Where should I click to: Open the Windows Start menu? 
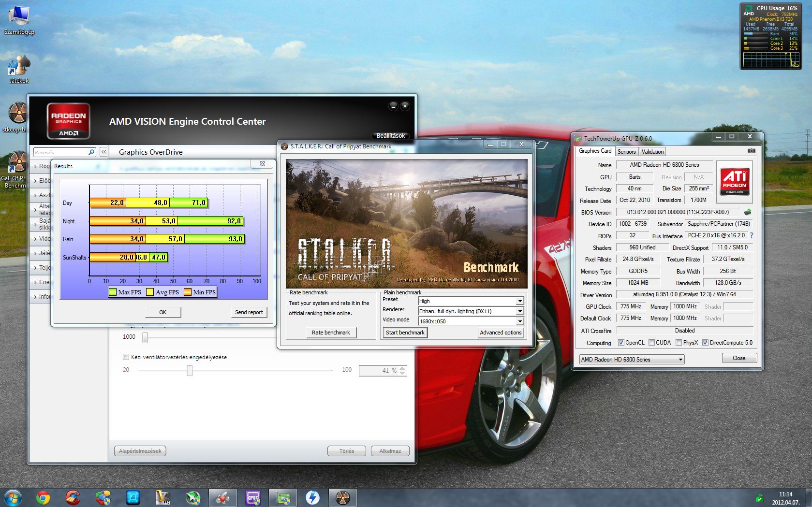[x=13, y=497]
